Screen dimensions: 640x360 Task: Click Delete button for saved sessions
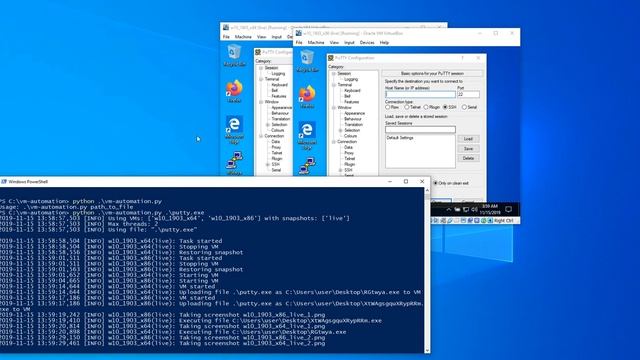pos(468,158)
